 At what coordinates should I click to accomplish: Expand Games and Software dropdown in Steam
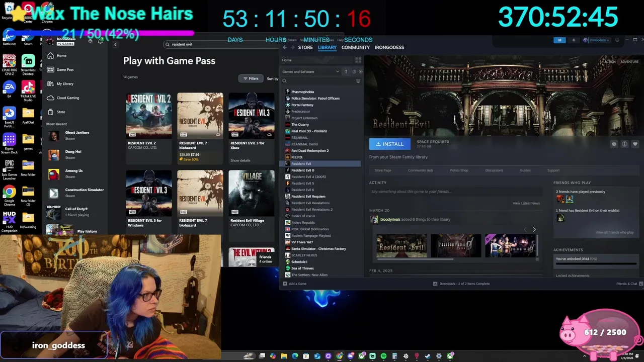coord(310,71)
